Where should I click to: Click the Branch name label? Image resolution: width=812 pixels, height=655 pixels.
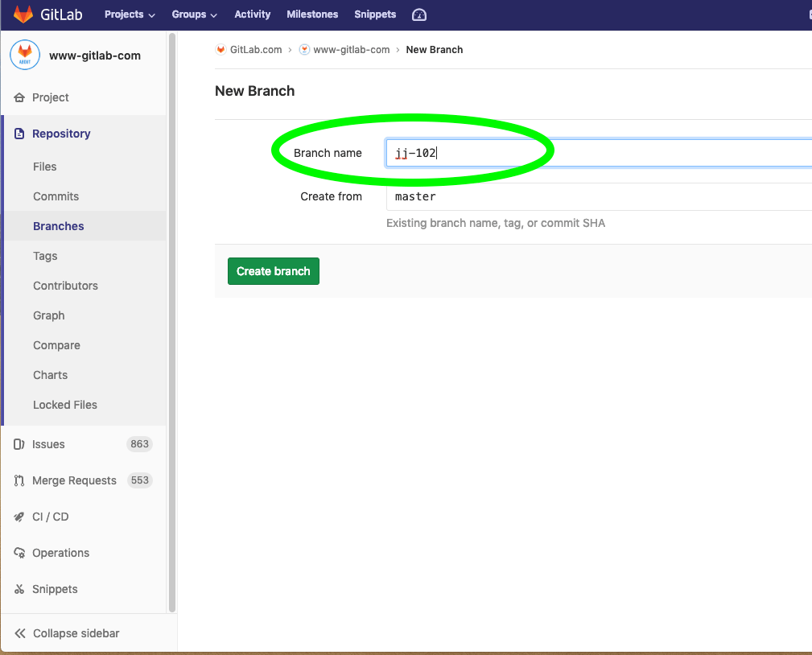pyautogui.click(x=328, y=153)
